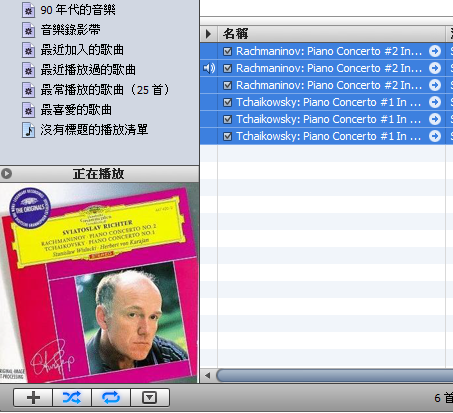Click store arrow on first Tchaikowsky track
The image size is (453, 413).
coord(435,102)
